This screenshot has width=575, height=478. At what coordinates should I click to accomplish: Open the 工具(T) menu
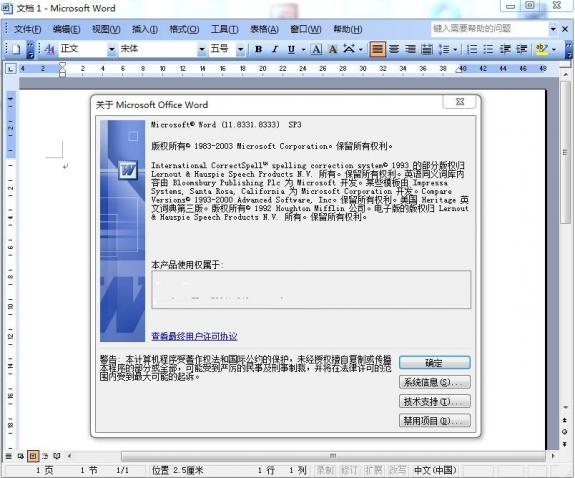tap(224, 29)
